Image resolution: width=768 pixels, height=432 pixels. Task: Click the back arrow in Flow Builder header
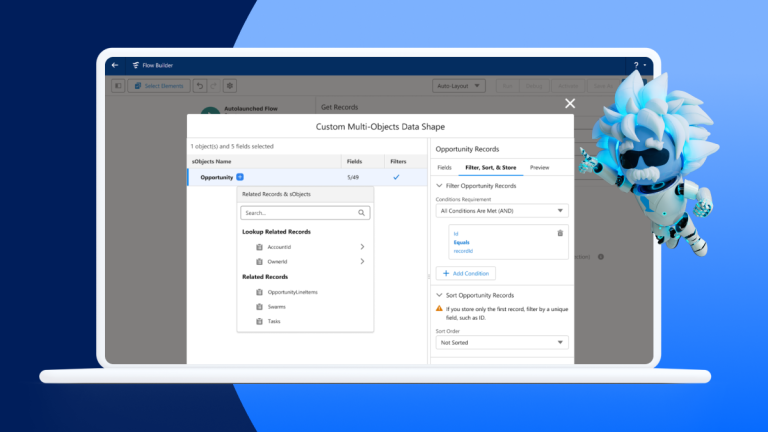[115, 65]
